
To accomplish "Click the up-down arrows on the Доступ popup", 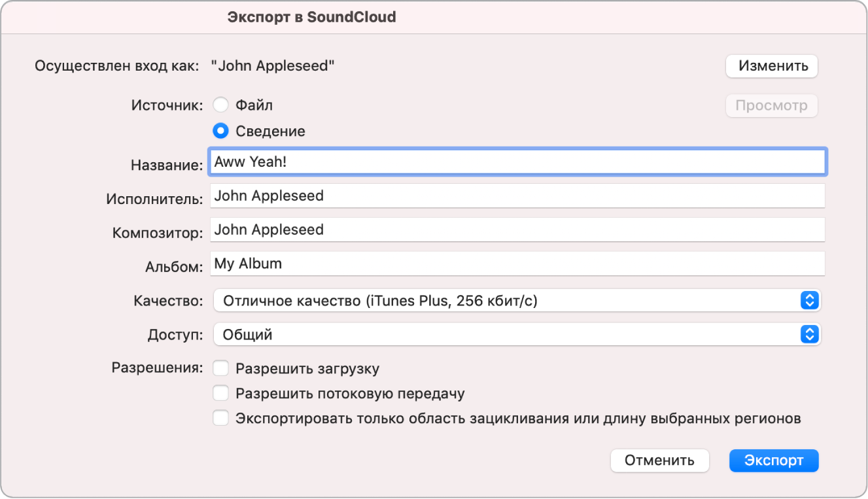I will click(809, 335).
